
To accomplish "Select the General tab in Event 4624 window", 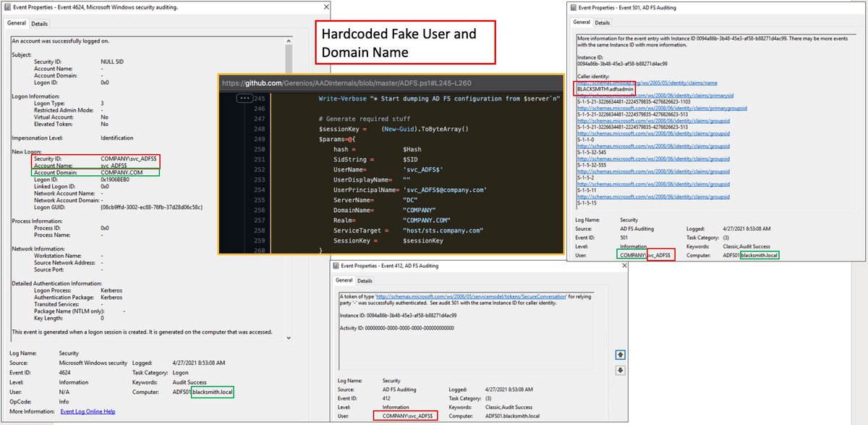I will pos(17,23).
